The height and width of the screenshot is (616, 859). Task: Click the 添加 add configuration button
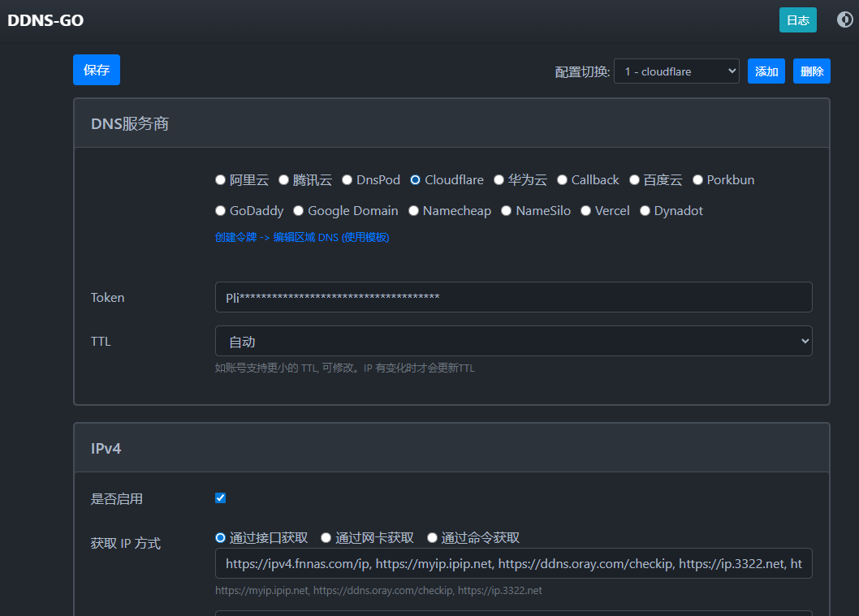coord(766,71)
